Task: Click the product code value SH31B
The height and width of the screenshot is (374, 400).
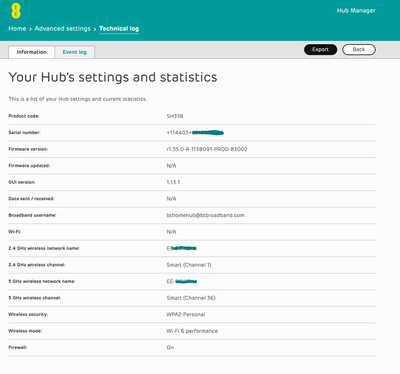Action: click(x=175, y=116)
